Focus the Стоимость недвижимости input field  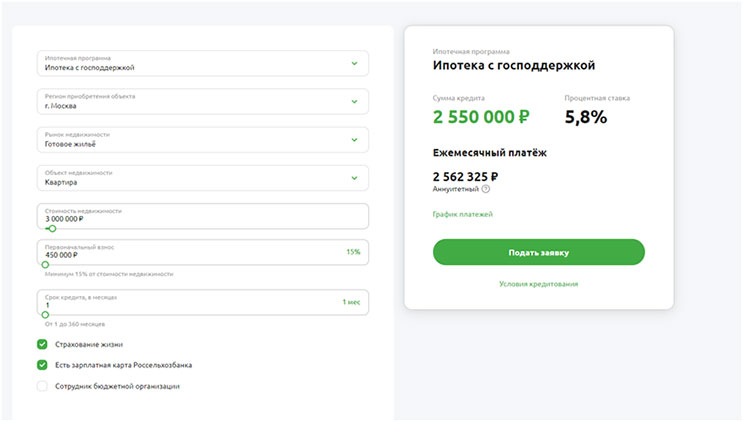203,216
